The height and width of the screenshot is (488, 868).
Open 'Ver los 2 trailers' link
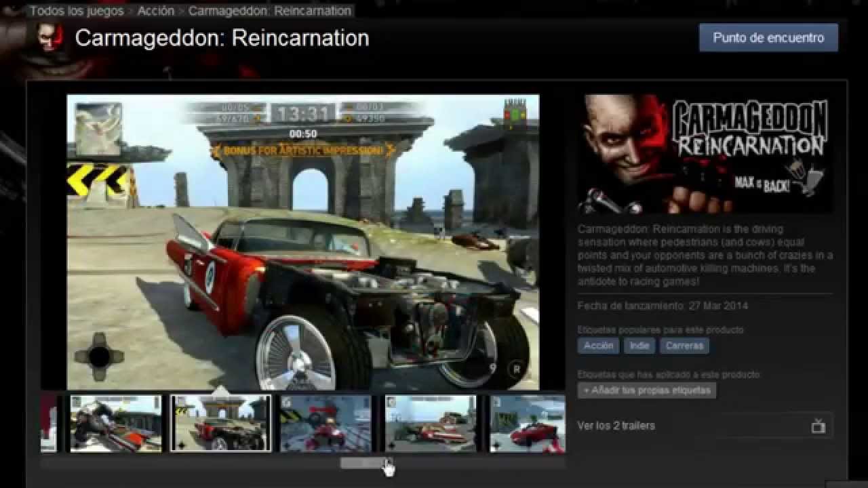616,426
